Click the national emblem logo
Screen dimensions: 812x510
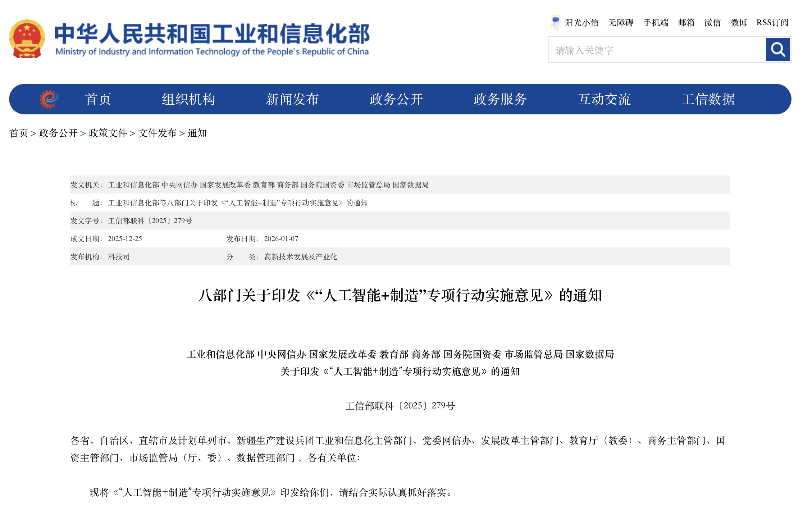pyautogui.click(x=27, y=38)
